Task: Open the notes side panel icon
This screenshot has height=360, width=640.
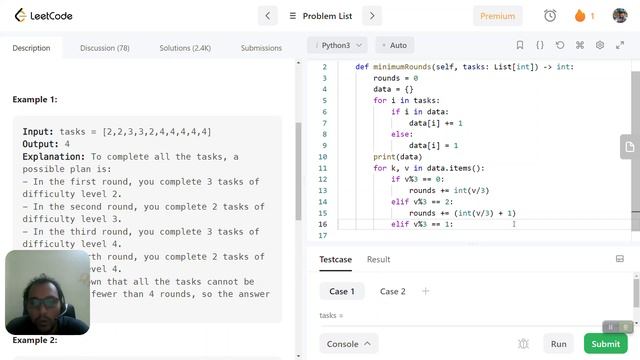Action: 629,147
